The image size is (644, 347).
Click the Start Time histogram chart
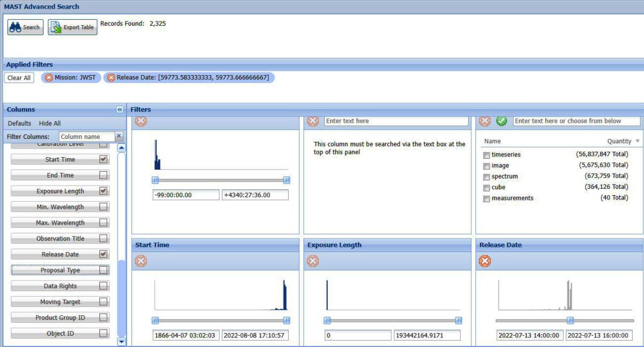221,295
